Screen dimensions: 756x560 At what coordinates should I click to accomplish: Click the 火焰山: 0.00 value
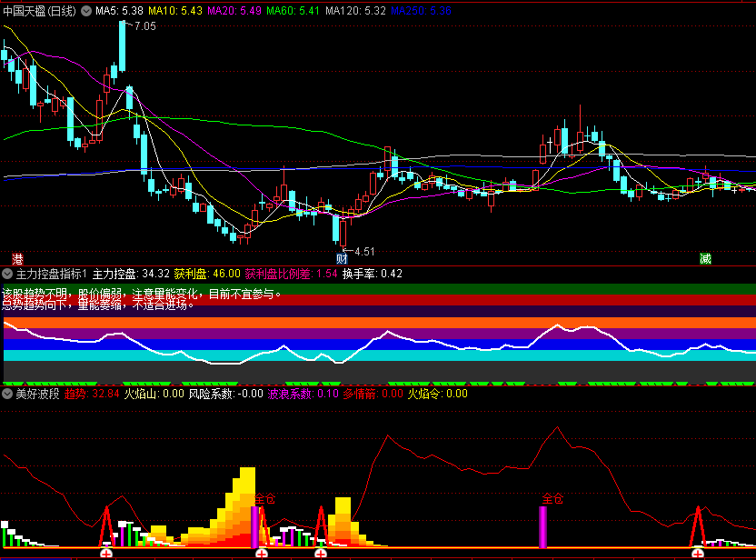click(154, 394)
